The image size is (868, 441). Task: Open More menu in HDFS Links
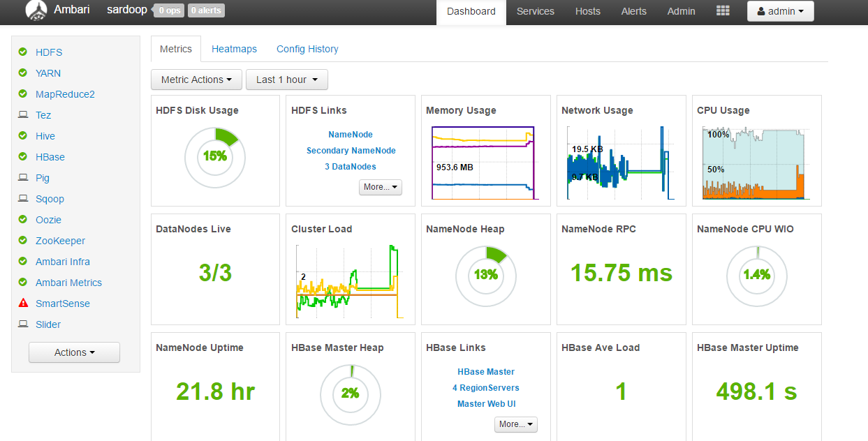pos(381,187)
